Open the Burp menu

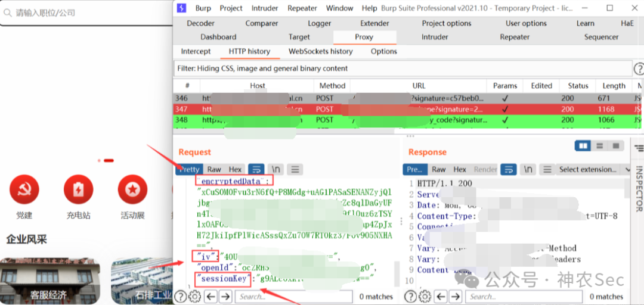tap(203, 8)
